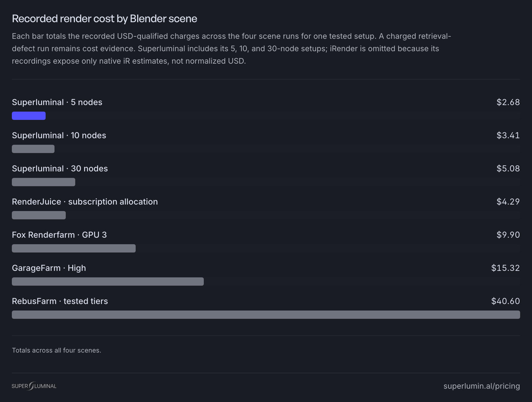Click the RebusFarm · tested tiers label
The width and height of the screenshot is (532, 402).
[x=60, y=301]
